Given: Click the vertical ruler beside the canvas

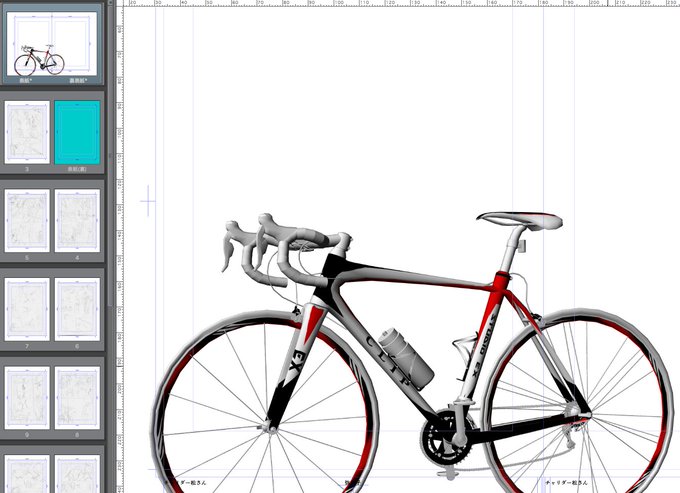Looking at the screenshot, I should pyautogui.click(x=120, y=249).
